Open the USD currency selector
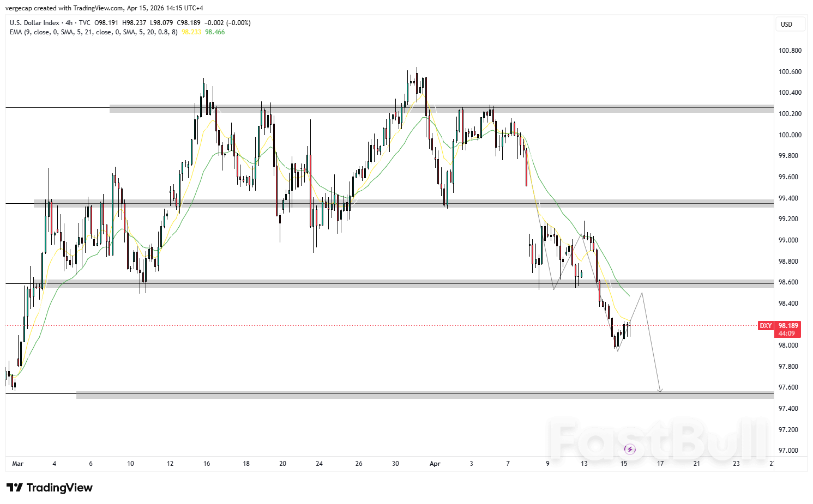This screenshot has width=813, height=504. (x=790, y=25)
